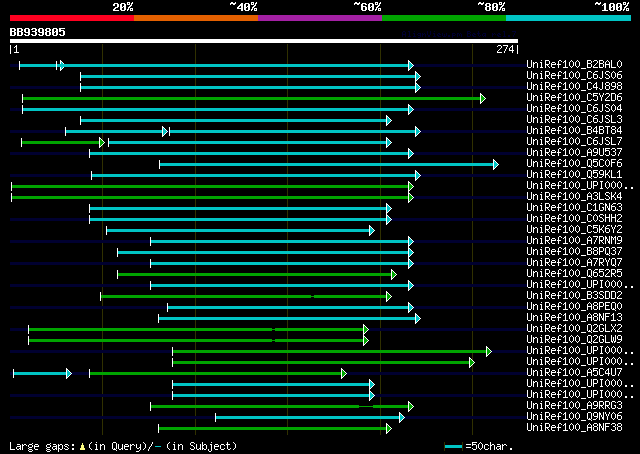
Task: Click the arrowhead ending the B8PQ37 alignment
Action: coord(411,253)
